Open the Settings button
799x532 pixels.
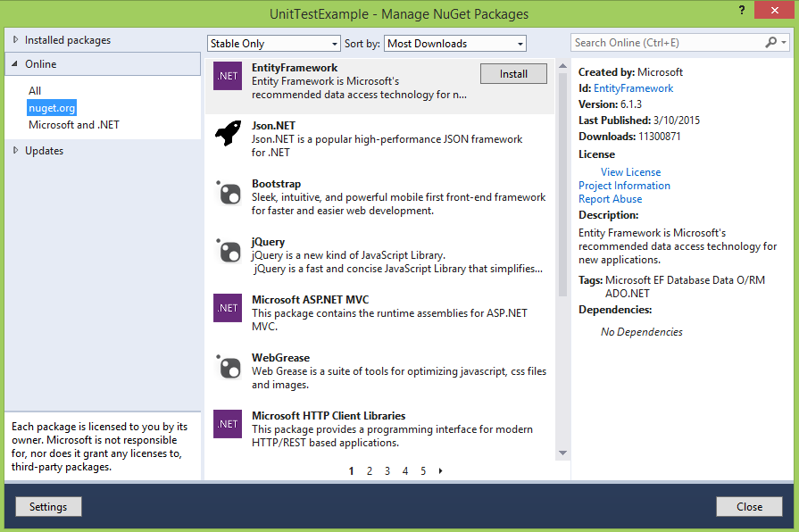pos(48,506)
